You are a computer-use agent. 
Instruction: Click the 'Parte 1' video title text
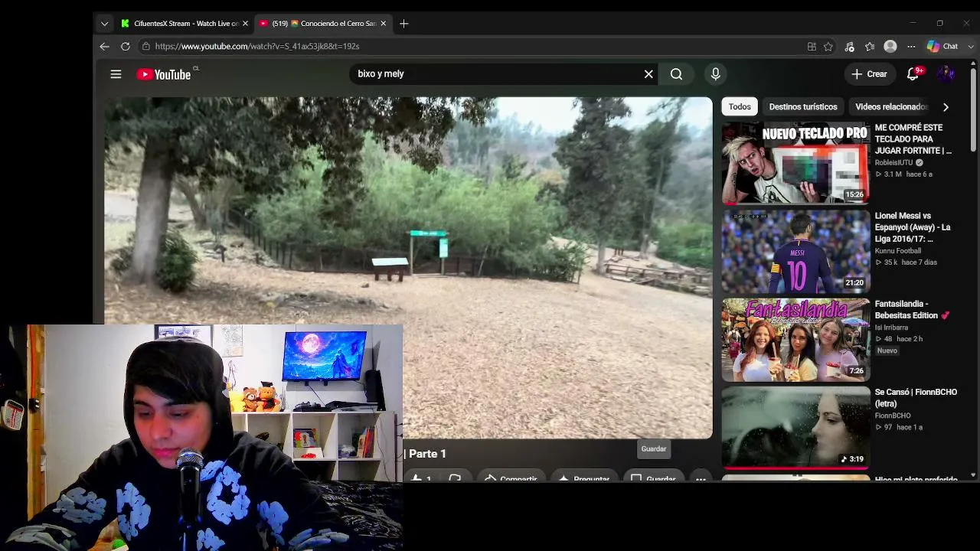tap(427, 455)
